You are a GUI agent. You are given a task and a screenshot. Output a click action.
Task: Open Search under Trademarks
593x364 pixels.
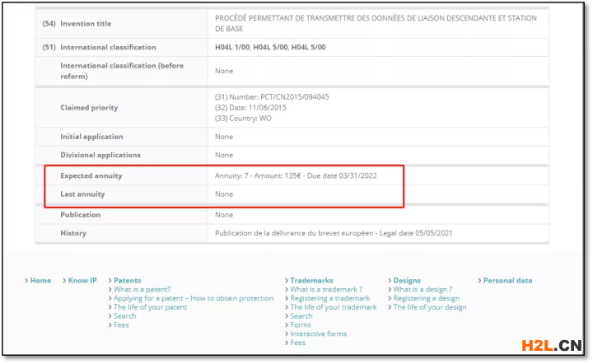(301, 316)
